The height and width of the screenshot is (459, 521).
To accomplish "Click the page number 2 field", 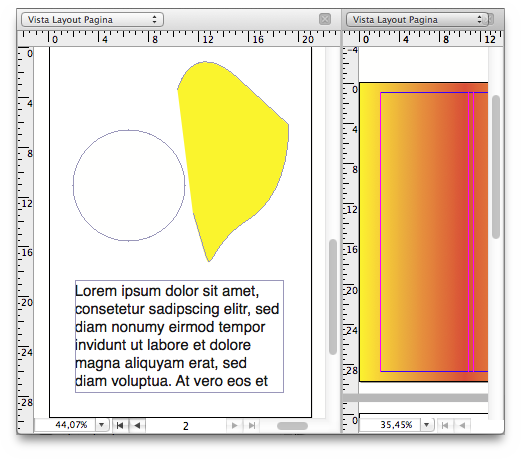I will tap(186, 426).
